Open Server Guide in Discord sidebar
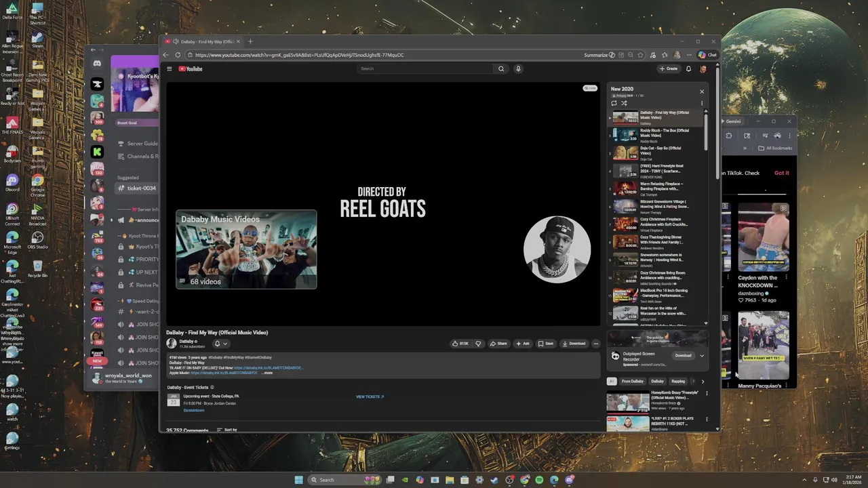The image size is (868, 488). click(137, 144)
